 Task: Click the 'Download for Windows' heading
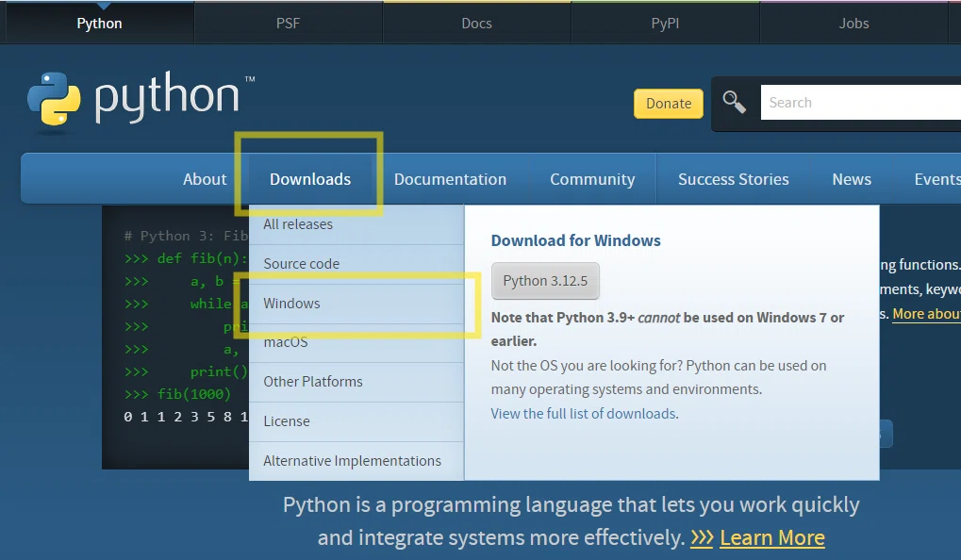pyautogui.click(x=575, y=240)
